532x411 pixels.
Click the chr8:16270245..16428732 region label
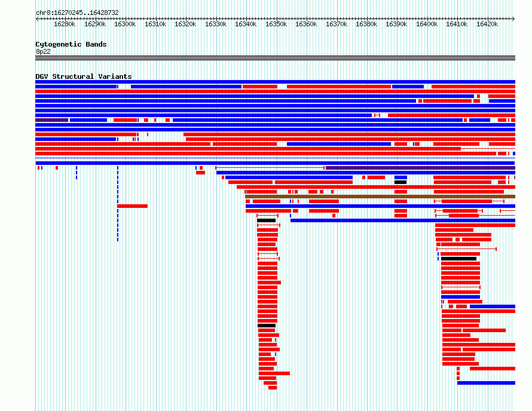pos(77,13)
